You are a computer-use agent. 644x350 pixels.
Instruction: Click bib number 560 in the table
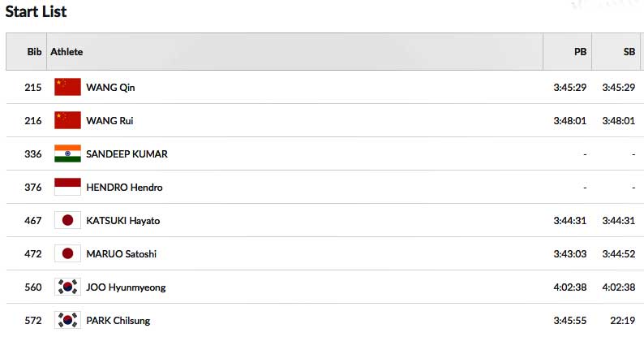click(32, 287)
